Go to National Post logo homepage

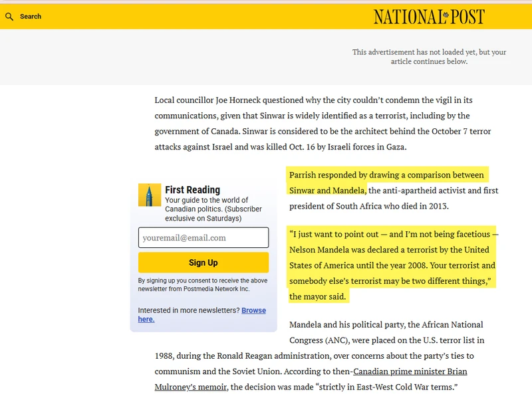(x=429, y=17)
